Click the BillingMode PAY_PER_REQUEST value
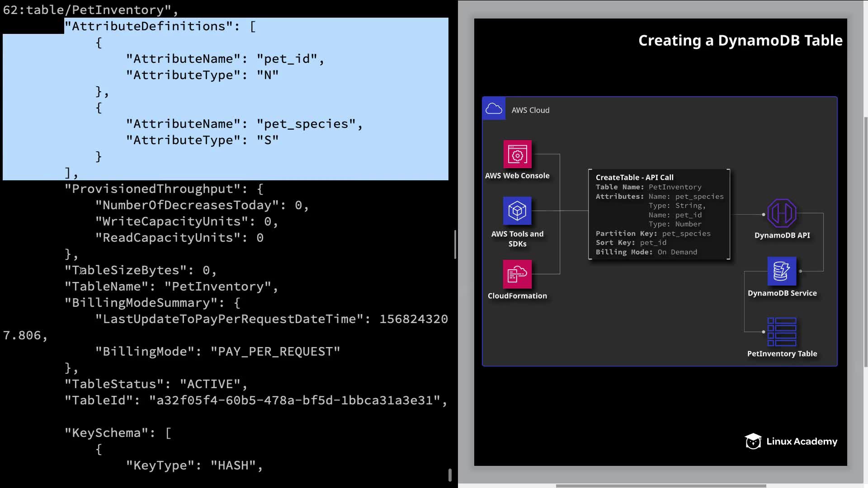The image size is (868, 488). [275, 352]
